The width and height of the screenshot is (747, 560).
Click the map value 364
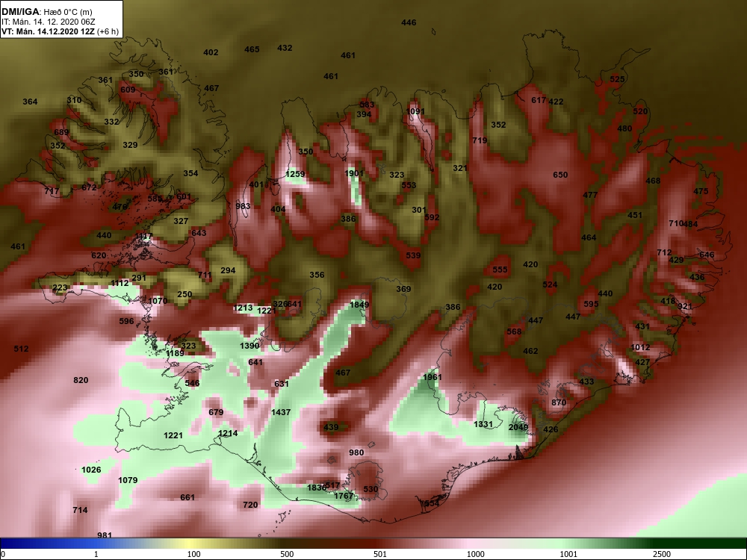click(x=30, y=102)
